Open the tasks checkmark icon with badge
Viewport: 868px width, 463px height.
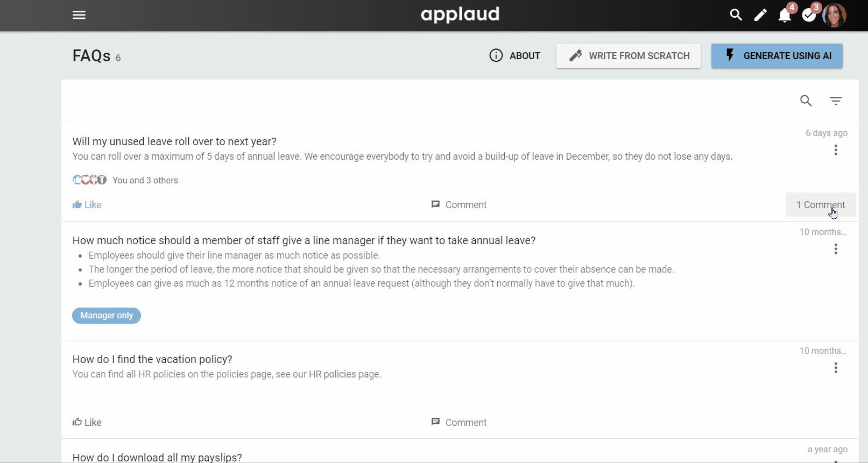point(809,15)
